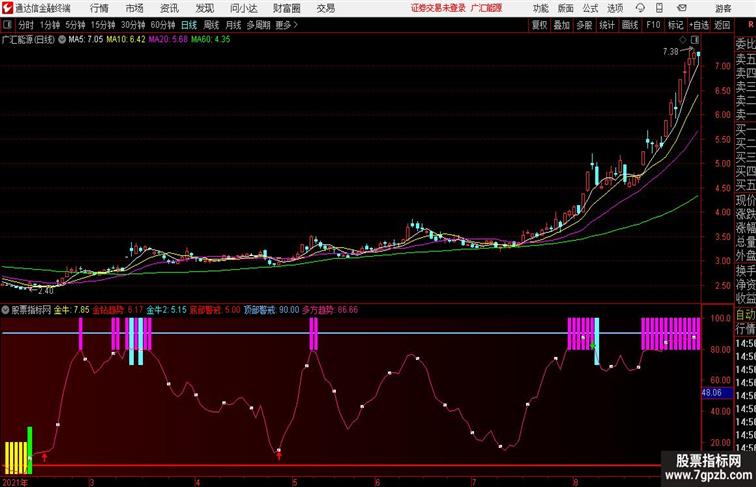Viewport: 756px width, 487px height.
Task: Click the MA60: 4.35 indicator value
Action: pyautogui.click(x=211, y=40)
